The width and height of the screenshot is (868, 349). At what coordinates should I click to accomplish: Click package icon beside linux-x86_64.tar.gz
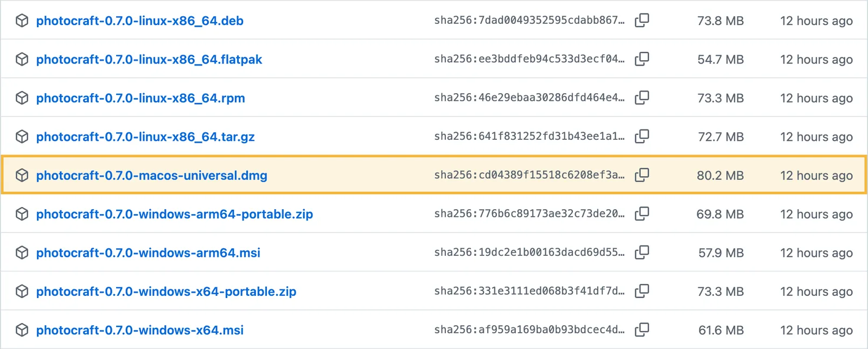22,137
